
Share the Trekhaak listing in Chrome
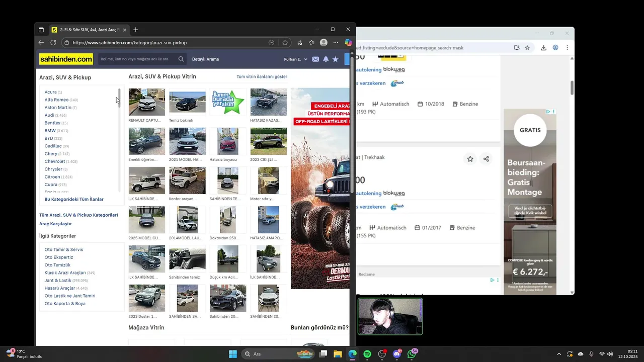click(486, 159)
